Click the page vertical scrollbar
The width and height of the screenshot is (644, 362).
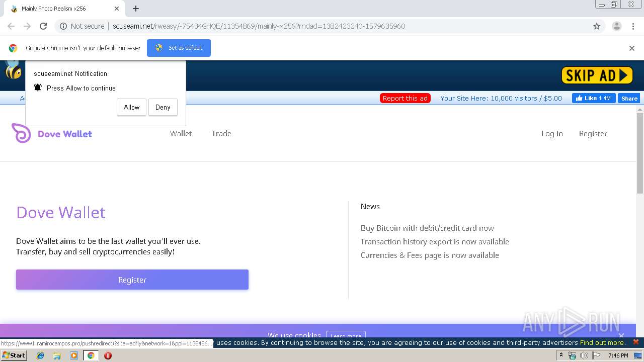tap(640, 153)
